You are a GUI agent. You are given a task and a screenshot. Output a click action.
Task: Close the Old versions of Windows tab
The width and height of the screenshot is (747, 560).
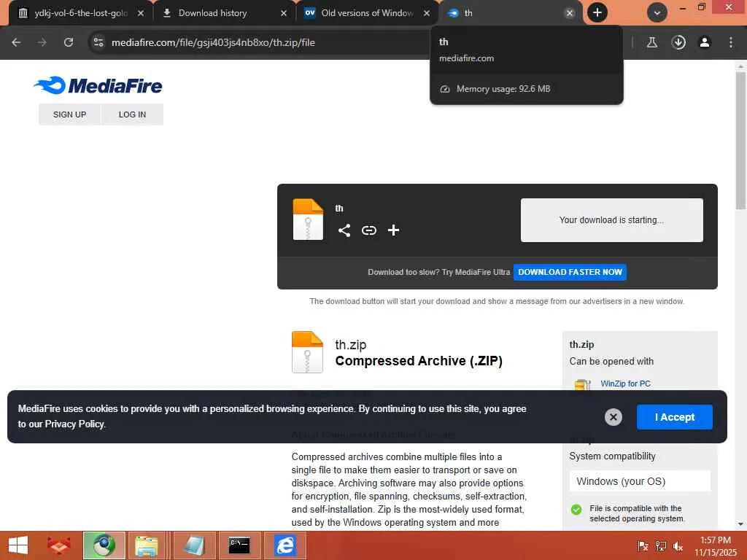pyautogui.click(x=427, y=13)
